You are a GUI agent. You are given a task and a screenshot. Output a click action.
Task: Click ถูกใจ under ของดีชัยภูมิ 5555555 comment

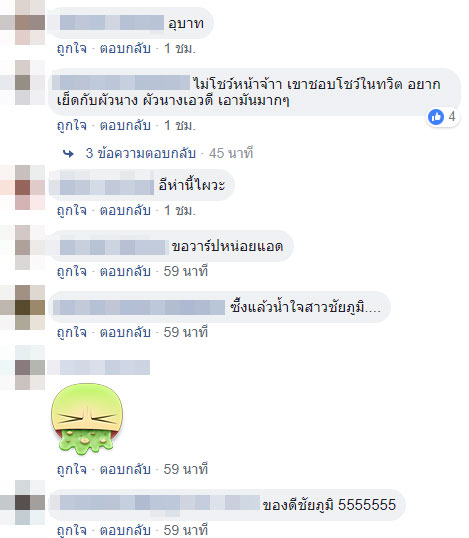(x=72, y=530)
